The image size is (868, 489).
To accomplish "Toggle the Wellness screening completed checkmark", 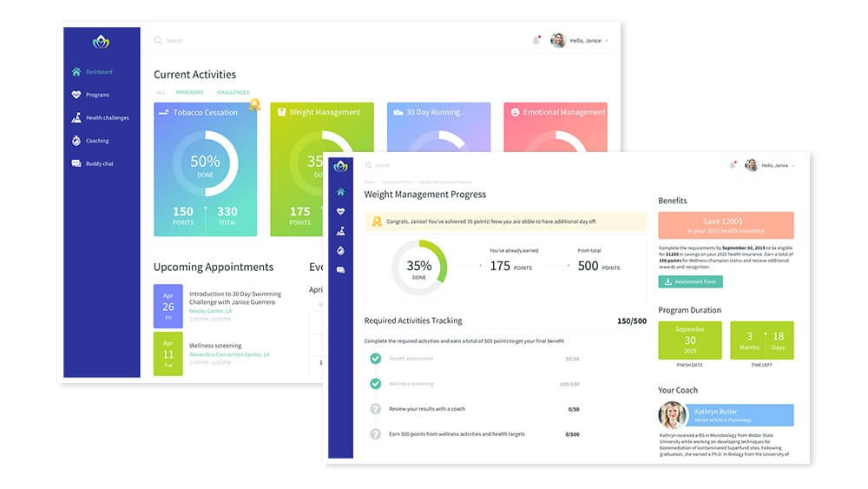I will (375, 383).
